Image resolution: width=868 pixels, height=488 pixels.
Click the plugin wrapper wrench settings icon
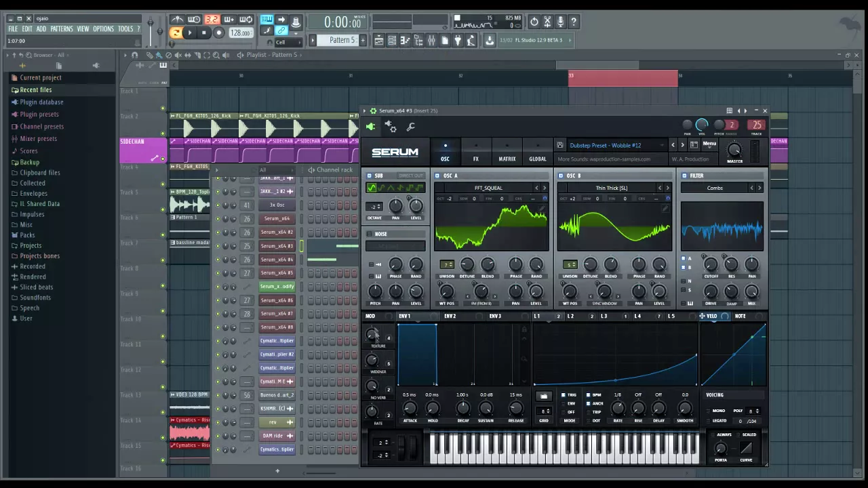click(410, 127)
